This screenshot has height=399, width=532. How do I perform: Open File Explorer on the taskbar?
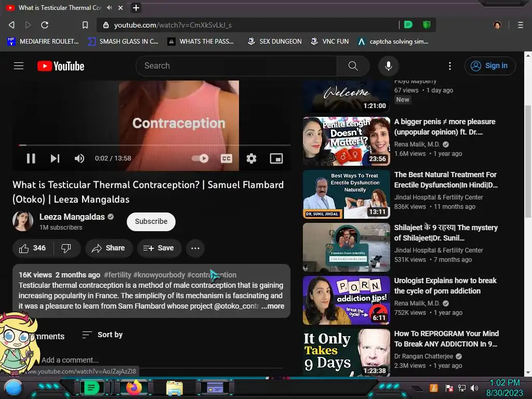(x=175, y=388)
